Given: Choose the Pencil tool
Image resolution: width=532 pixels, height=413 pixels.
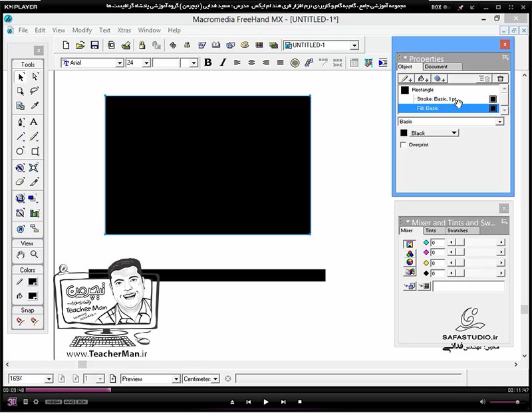Looking at the screenshot, I should pyautogui.click(x=34, y=136).
